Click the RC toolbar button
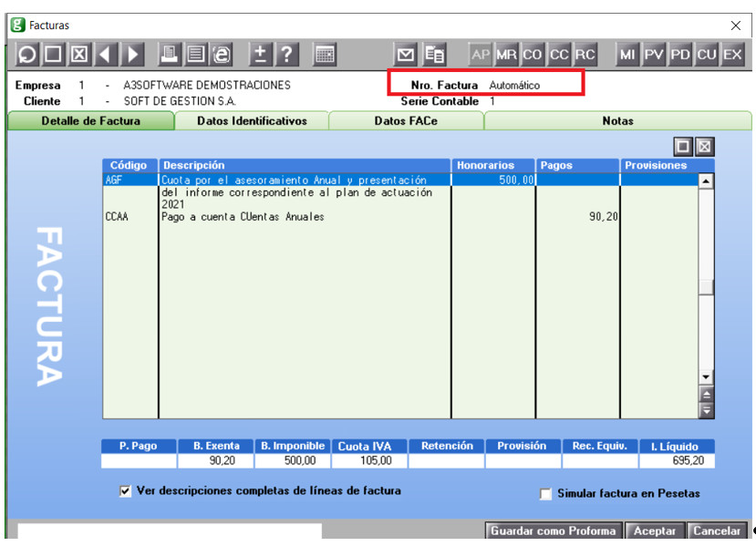Screen dimensions: 756x546 tap(585, 55)
